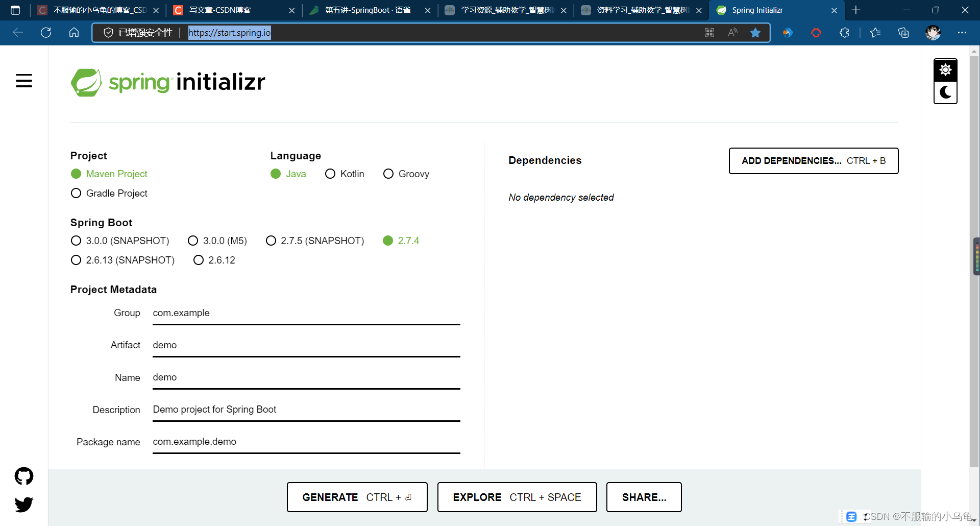Choose Spring Boot 3.0.0 (SNAPSHOT)

[120, 241]
